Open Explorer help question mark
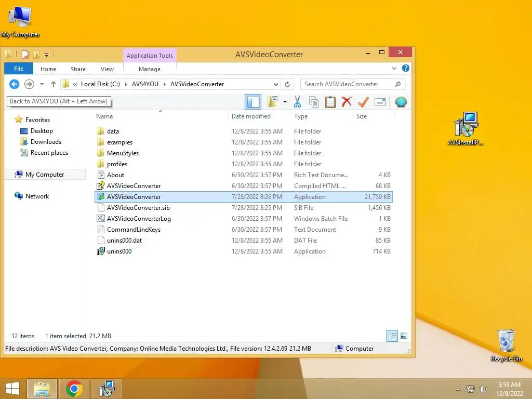Image resolution: width=532 pixels, height=399 pixels. pos(405,68)
